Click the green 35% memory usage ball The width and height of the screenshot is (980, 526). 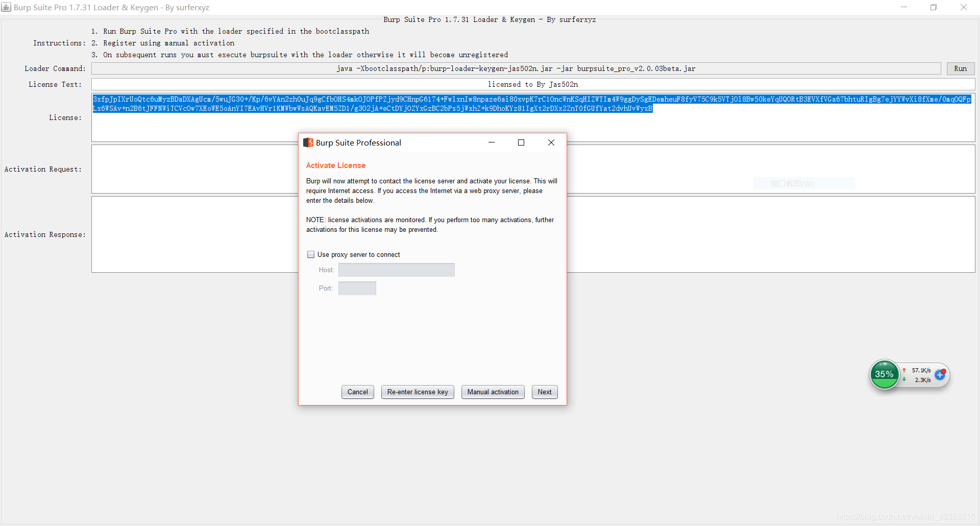884,374
